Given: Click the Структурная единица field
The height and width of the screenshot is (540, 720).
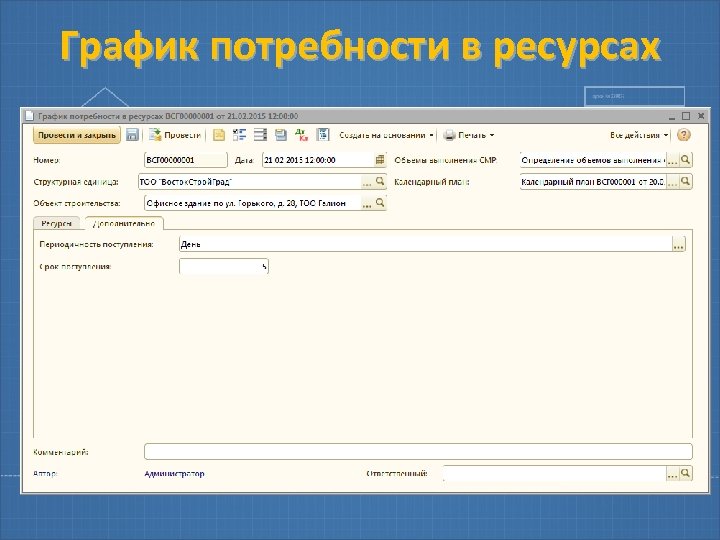Looking at the screenshot, I should (249, 182).
